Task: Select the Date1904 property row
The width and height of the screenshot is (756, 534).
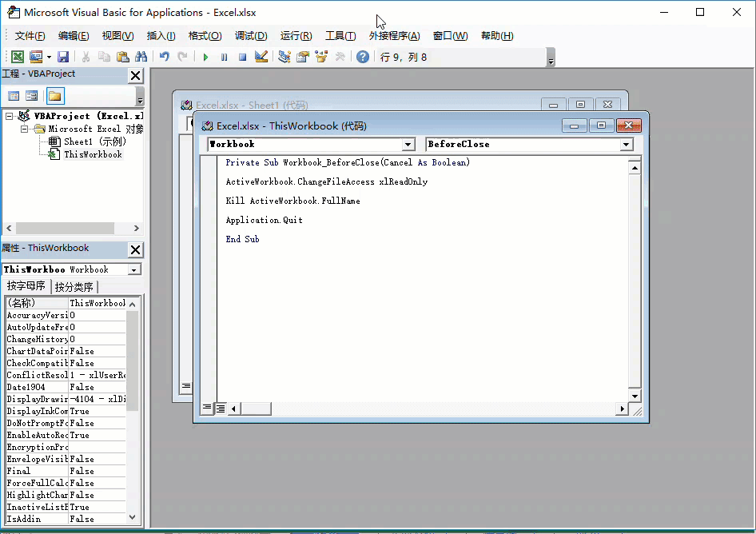Action: pos(66,387)
